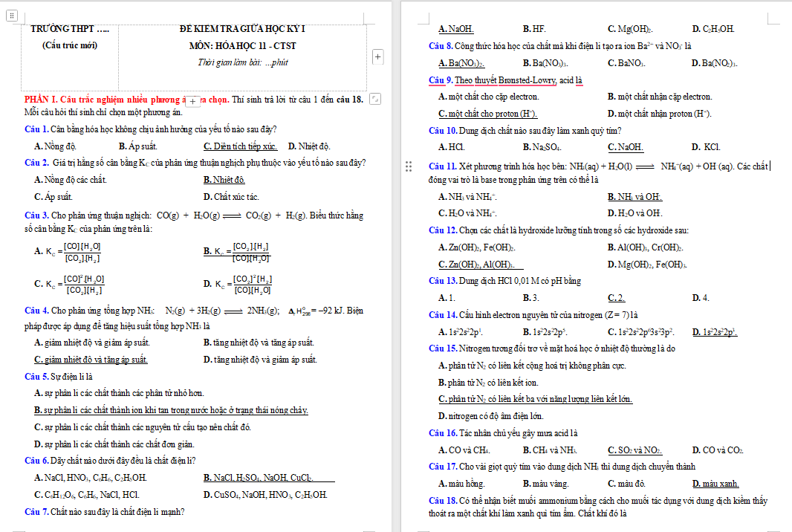The width and height of the screenshot is (792, 532).
Task: Click the dotted drag handle beside Câu 11
Action: [x=409, y=166]
